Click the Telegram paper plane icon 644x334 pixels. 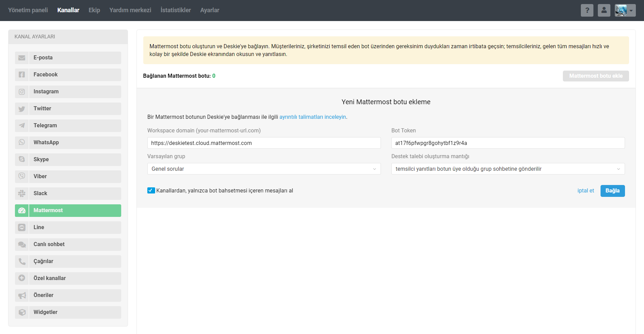[x=22, y=126]
